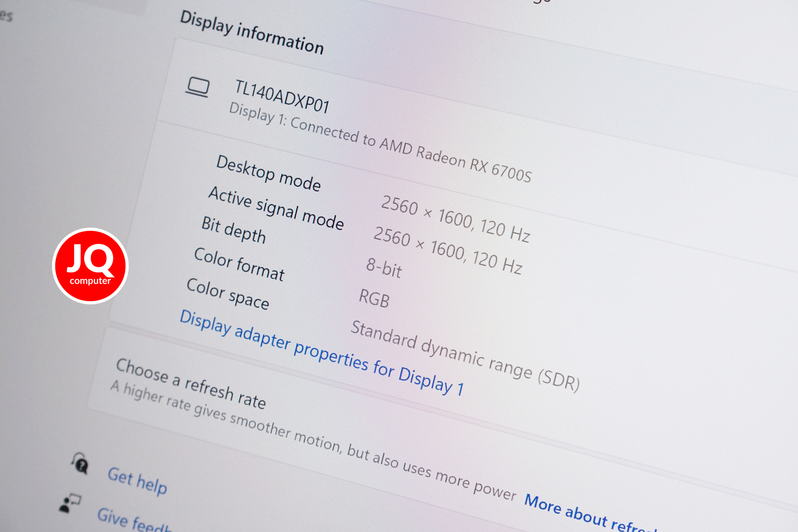Click Standard dynamic range (SDR) value
798x532 pixels.
click(466, 356)
